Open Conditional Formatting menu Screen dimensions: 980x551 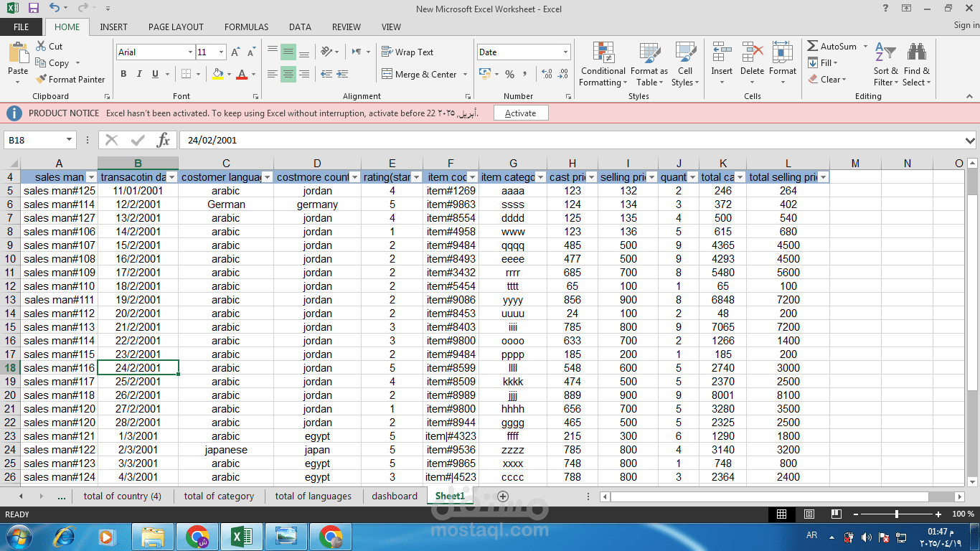pyautogui.click(x=603, y=64)
